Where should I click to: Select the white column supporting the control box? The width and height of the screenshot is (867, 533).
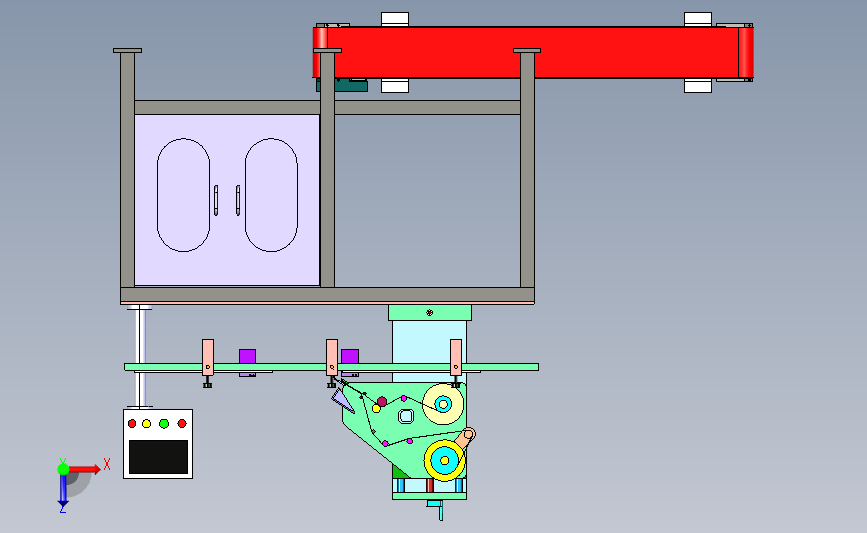tap(141, 357)
